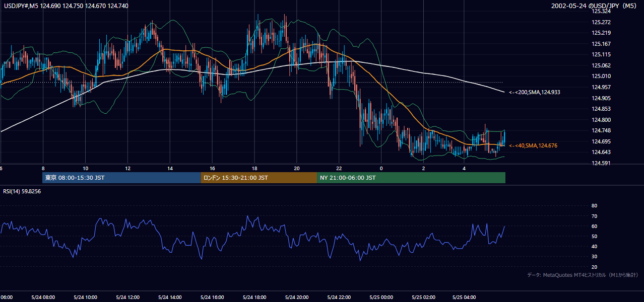
Task: Click the chart title 2002-05-24 のUSD/JPY (M5)
Action: coord(594,6)
